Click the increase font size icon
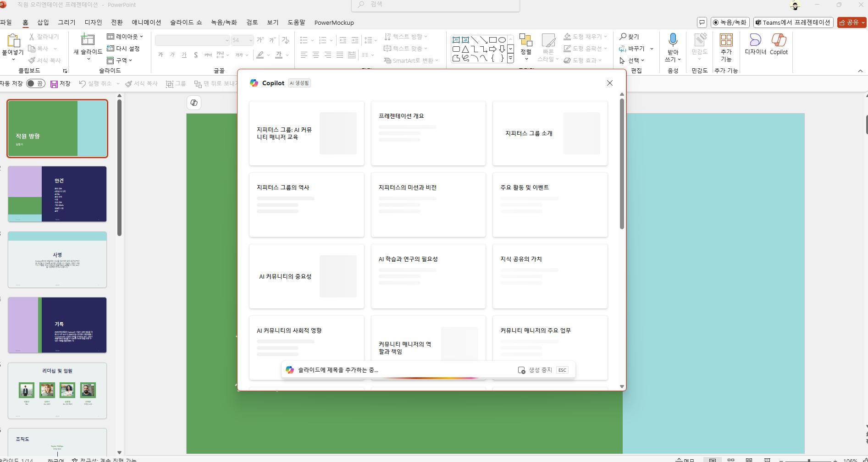Image resolution: width=868 pixels, height=462 pixels. (260, 40)
